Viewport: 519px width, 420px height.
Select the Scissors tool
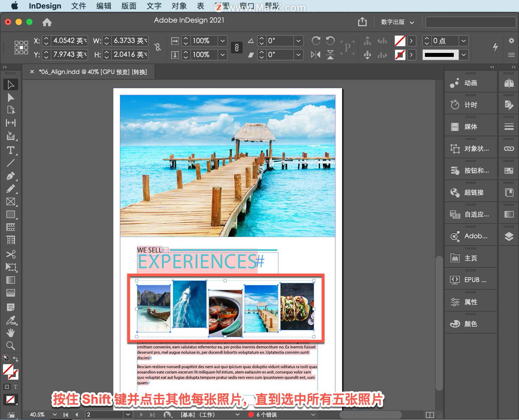(x=11, y=254)
